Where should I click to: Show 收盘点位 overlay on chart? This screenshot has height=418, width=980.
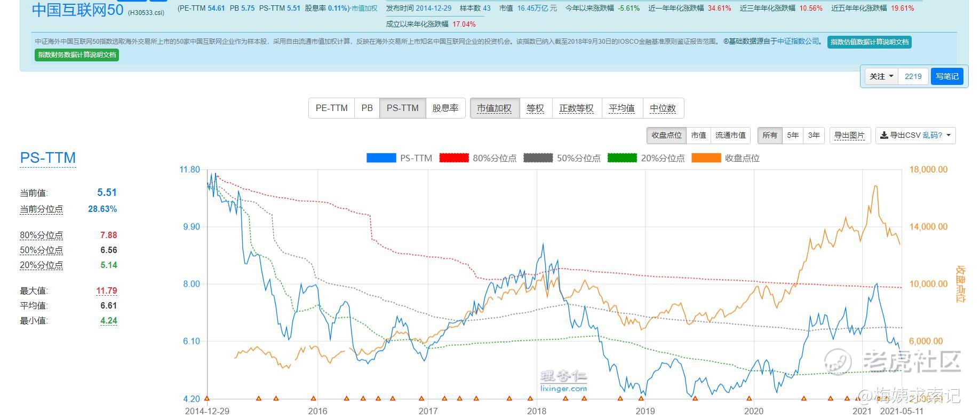(x=666, y=136)
